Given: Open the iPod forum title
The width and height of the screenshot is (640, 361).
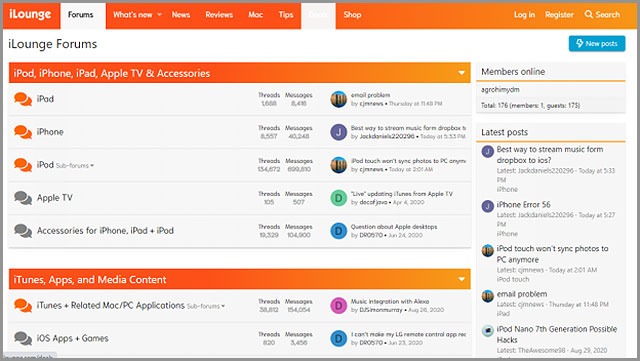Looking at the screenshot, I should pyautogui.click(x=45, y=165).
